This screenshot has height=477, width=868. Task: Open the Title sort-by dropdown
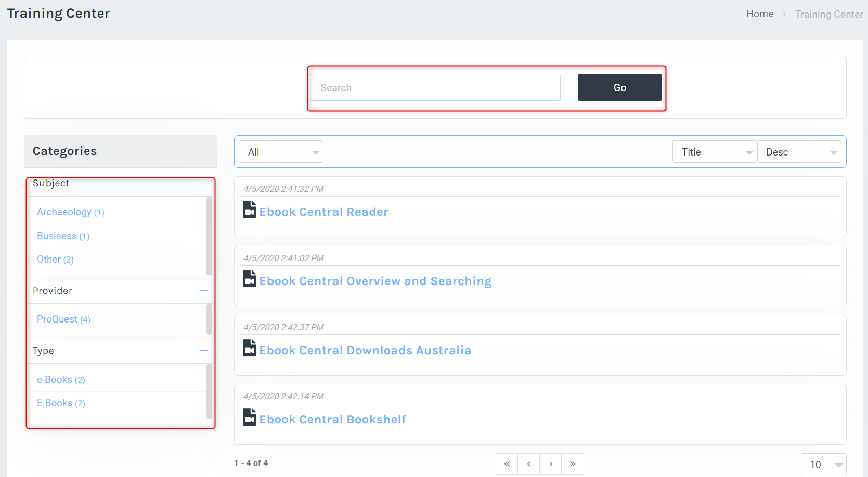pyautogui.click(x=715, y=152)
